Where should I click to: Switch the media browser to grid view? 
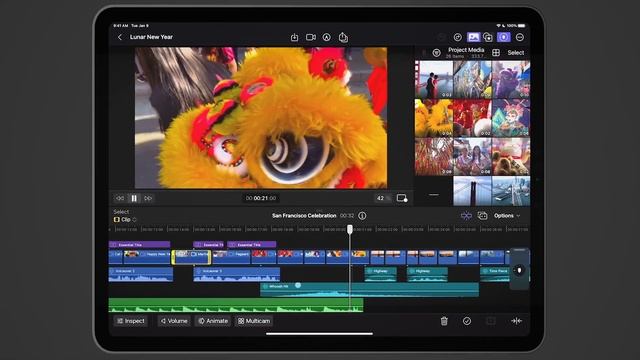[x=496, y=53]
